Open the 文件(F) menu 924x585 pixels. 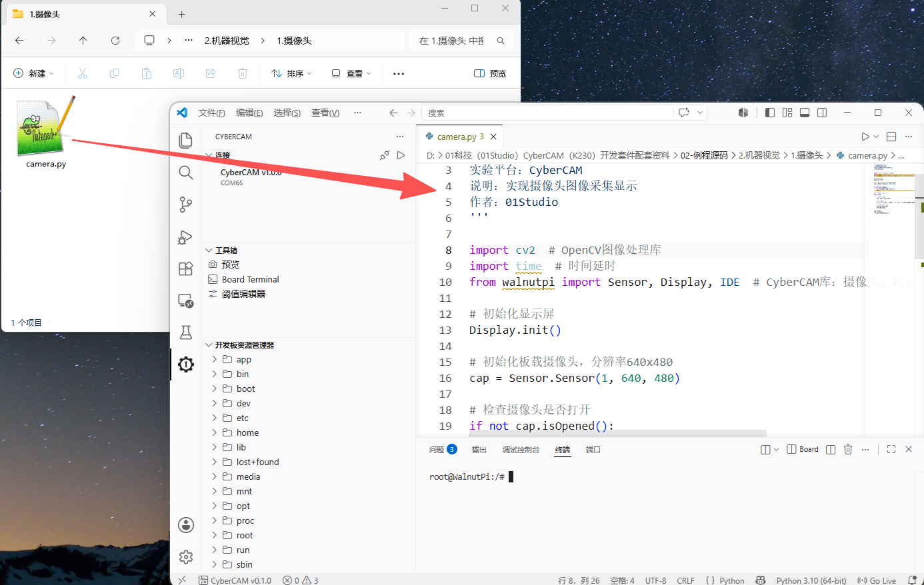tap(211, 113)
